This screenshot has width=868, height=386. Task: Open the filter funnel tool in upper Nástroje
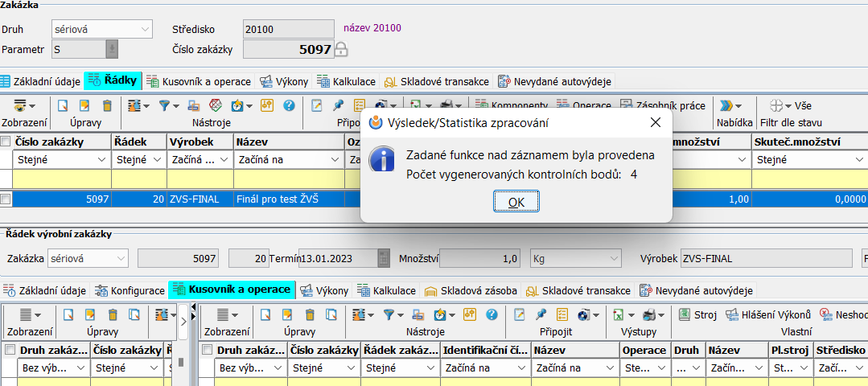pyautogui.click(x=164, y=105)
